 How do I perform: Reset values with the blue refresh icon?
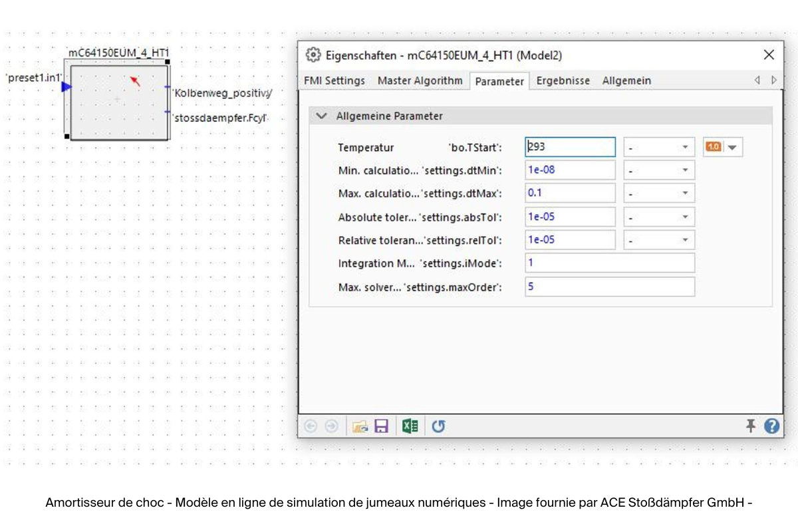[438, 426]
